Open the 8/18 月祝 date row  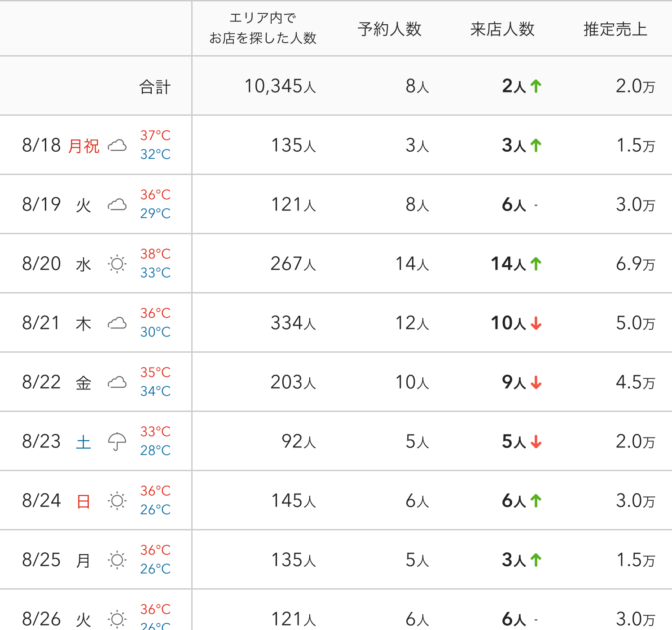(x=336, y=145)
